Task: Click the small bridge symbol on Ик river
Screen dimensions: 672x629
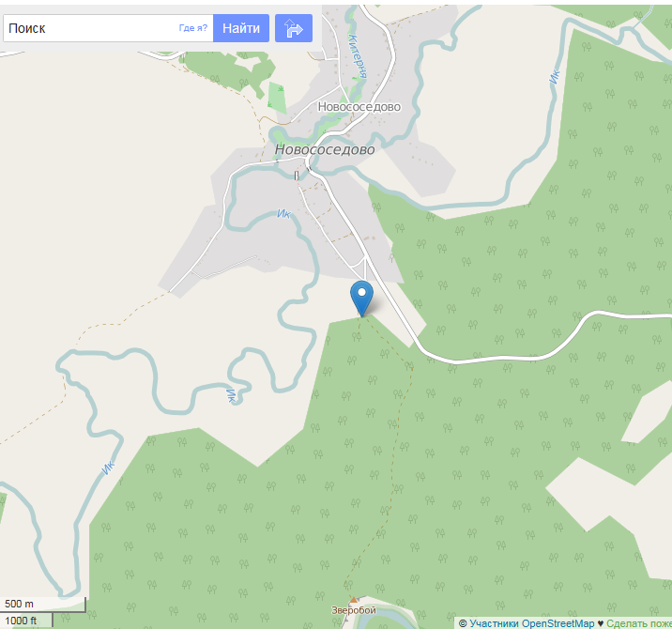Action: 297,176
